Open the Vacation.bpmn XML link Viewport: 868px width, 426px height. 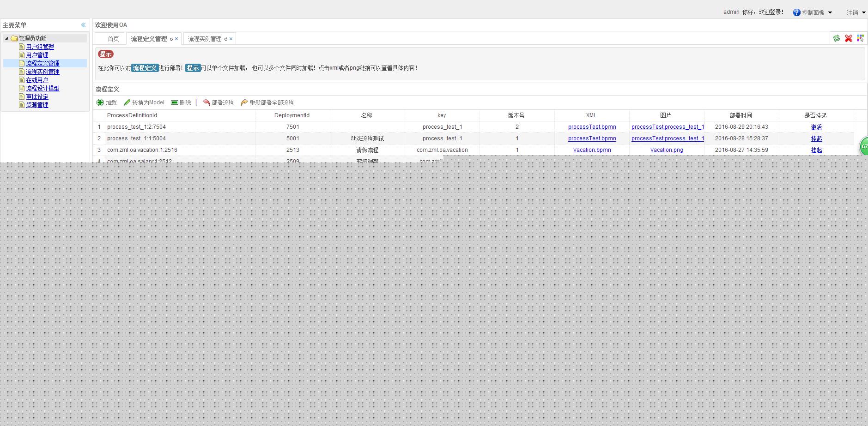(x=592, y=150)
